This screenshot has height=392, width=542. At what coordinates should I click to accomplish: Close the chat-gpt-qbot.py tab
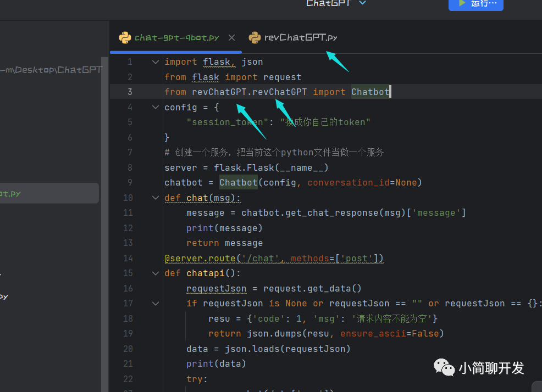tap(231, 38)
